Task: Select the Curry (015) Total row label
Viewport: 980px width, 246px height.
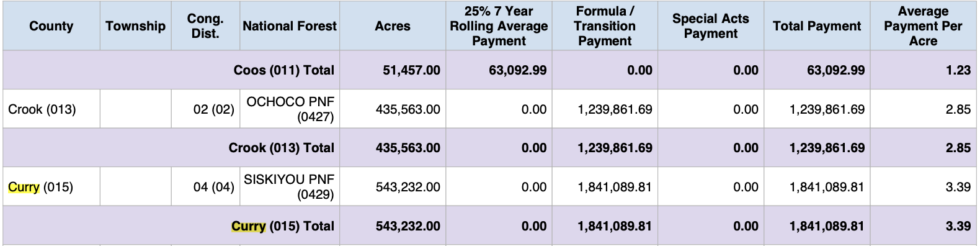Action: pyautogui.click(x=283, y=226)
